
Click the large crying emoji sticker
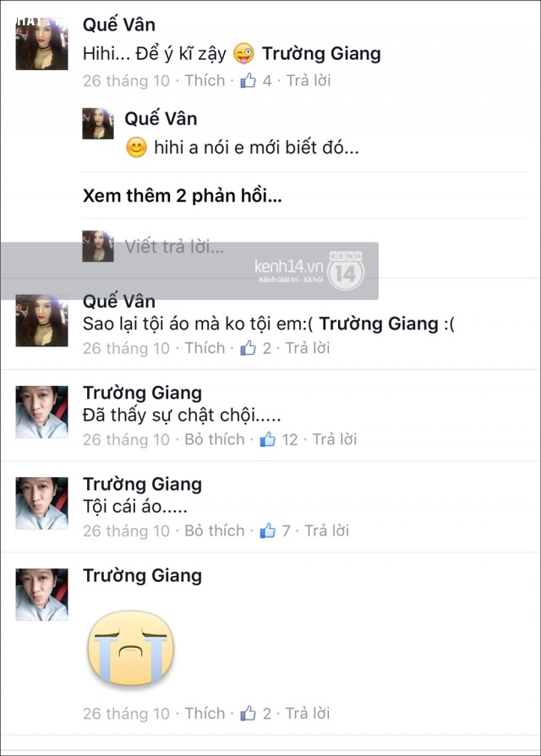pyautogui.click(x=131, y=648)
